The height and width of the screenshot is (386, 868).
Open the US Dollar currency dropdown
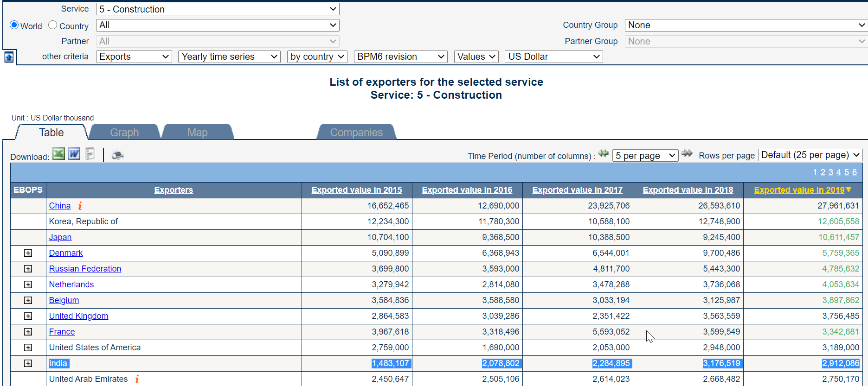(x=554, y=57)
